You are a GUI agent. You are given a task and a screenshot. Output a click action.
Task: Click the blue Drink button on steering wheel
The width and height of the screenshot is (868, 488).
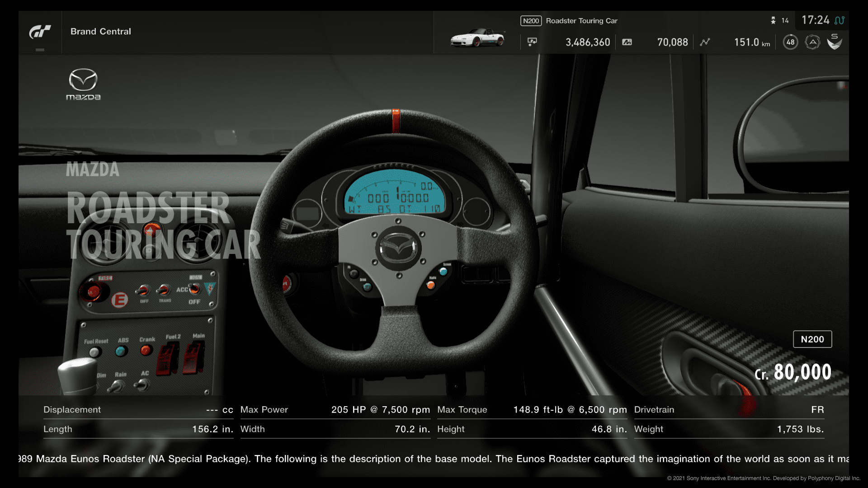(367, 286)
